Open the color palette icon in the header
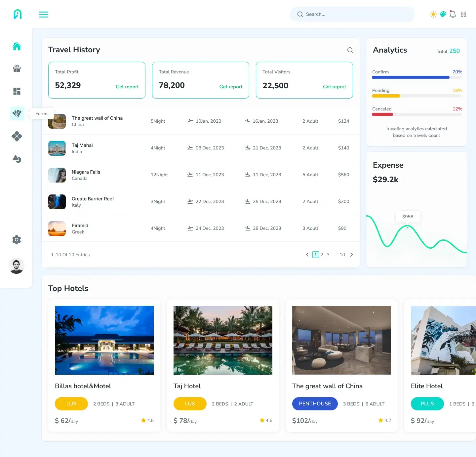This screenshot has width=476, height=457. pyautogui.click(x=443, y=14)
